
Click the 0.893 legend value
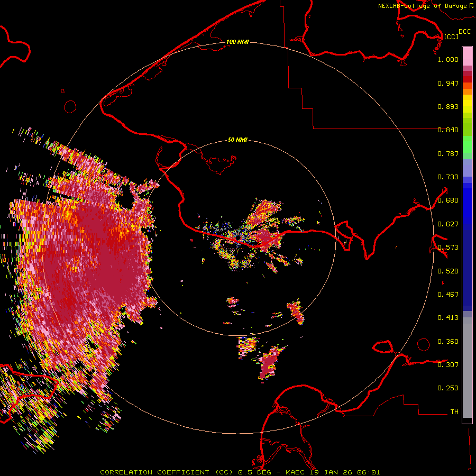click(448, 106)
